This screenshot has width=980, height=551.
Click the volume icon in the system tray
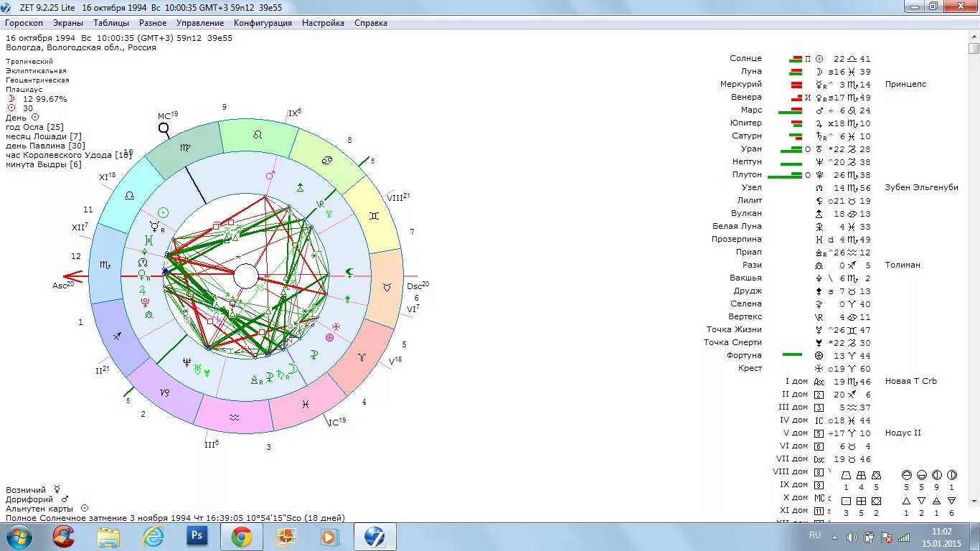pos(852,537)
